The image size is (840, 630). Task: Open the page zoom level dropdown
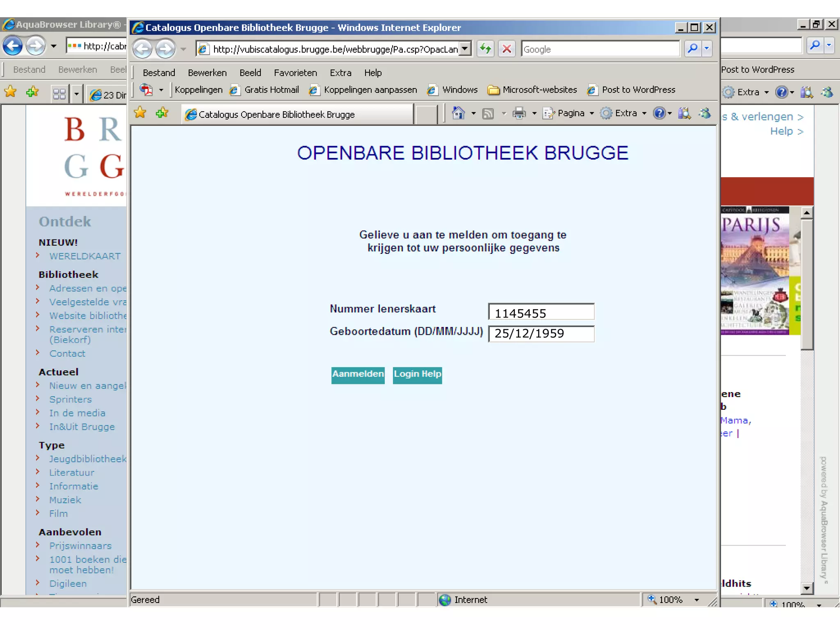pyautogui.click(x=696, y=600)
